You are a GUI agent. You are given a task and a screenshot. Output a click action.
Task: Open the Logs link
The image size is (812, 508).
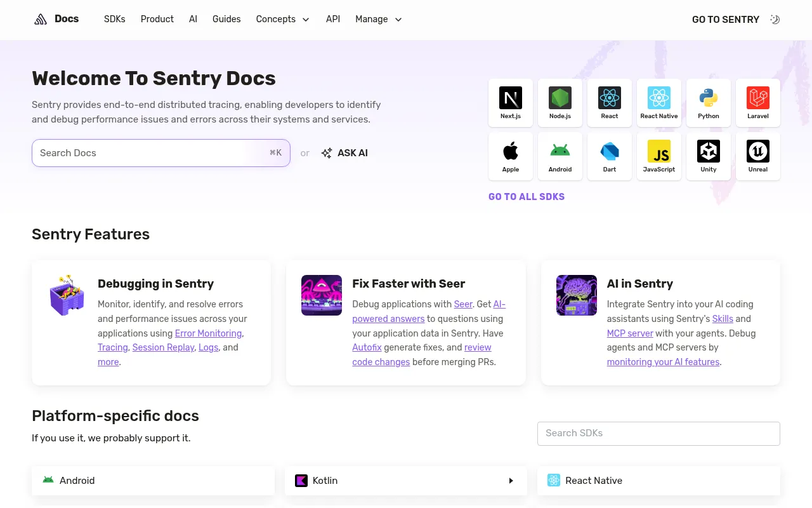(x=208, y=347)
